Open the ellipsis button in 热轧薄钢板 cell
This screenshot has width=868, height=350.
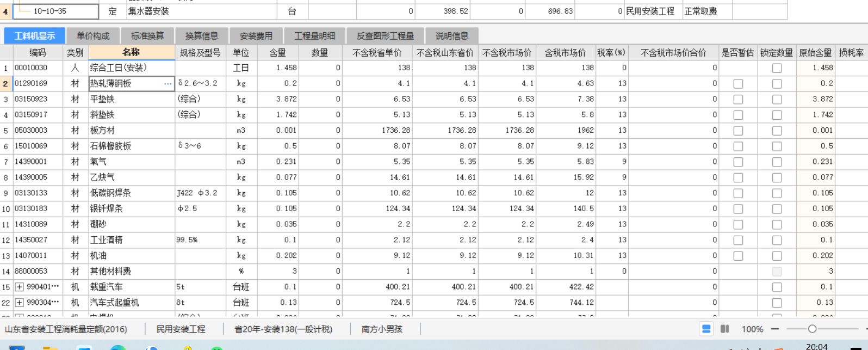point(168,83)
